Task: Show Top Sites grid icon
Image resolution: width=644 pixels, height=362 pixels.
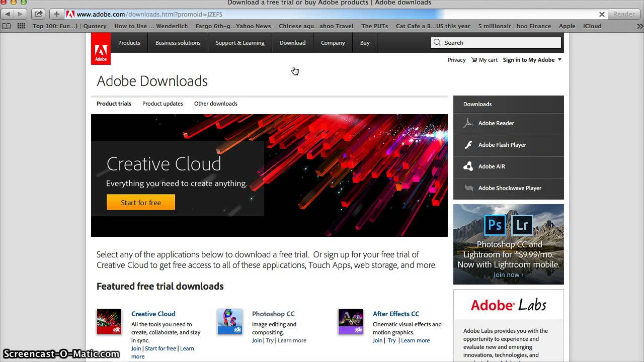Action: 21,26
